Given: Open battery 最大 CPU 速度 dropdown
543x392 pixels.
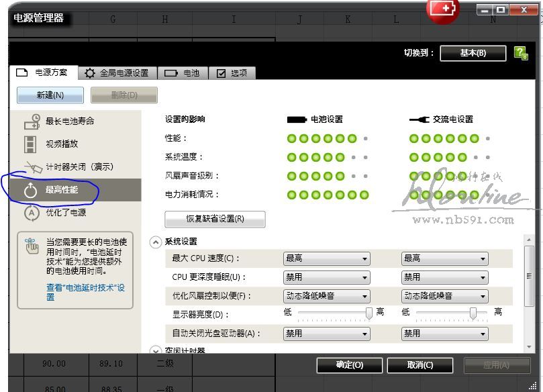Looking at the screenshot, I should (326, 258).
